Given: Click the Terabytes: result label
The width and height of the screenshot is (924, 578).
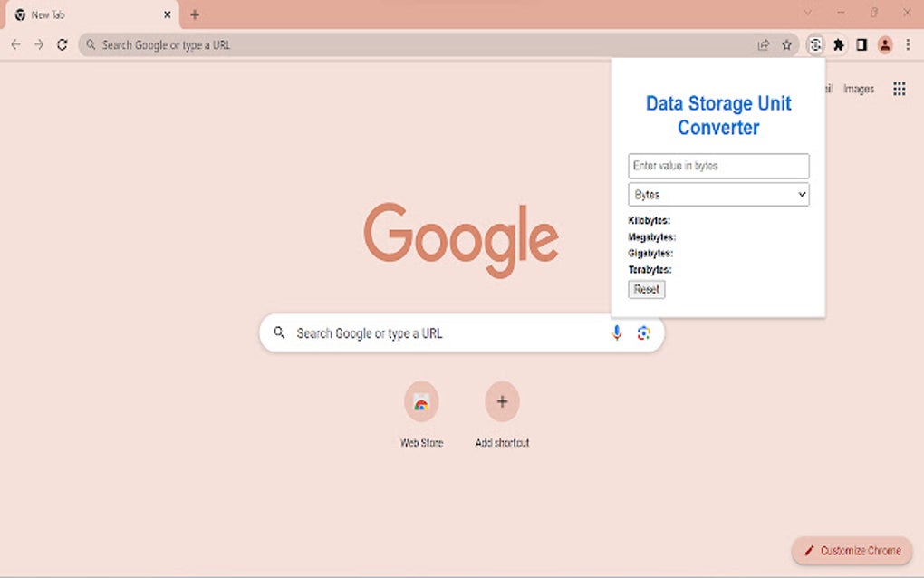Looking at the screenshot, I should pos(650,270).
